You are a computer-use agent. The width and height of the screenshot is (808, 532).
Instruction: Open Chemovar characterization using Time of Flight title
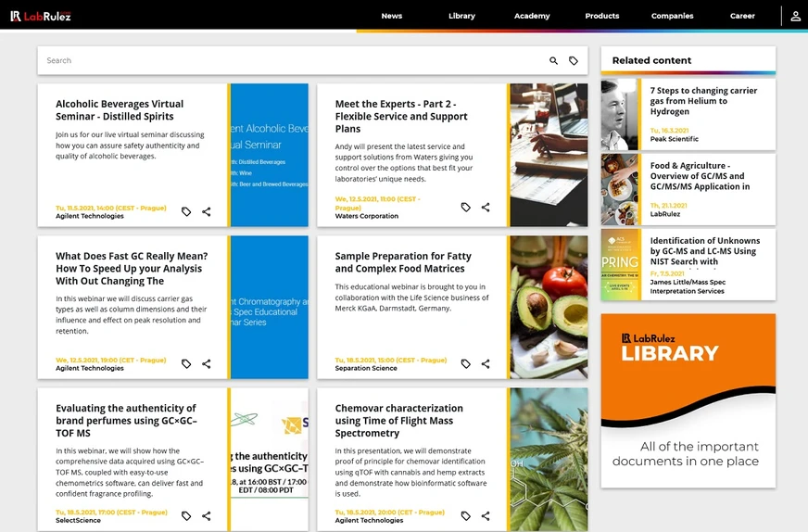(398, 421)
